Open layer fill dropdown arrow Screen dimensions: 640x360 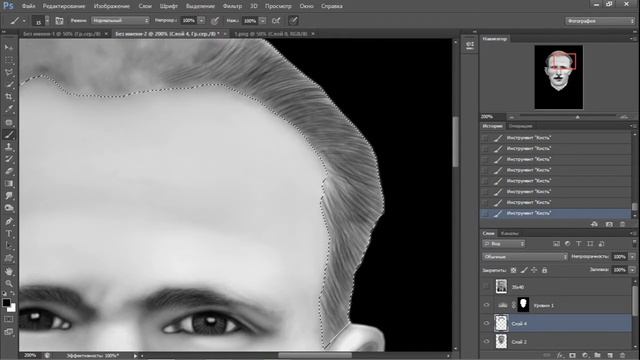pos(632,270)
